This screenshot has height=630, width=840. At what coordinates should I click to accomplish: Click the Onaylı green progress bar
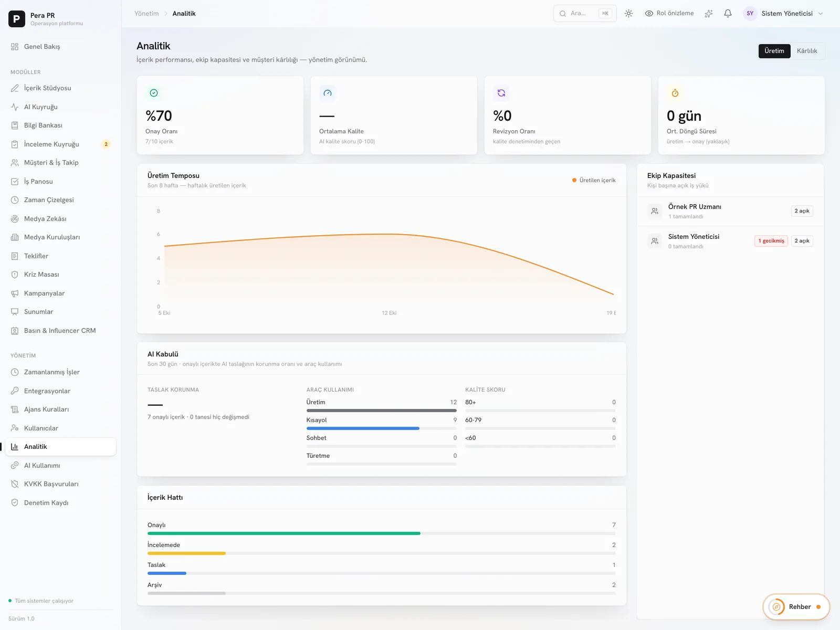(x=284, y=533)
